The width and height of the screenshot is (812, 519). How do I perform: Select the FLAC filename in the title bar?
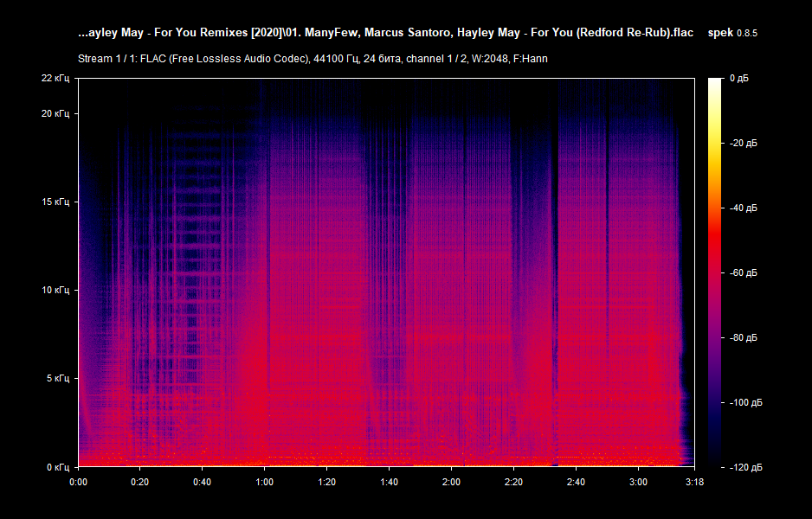tap(385, 32)
